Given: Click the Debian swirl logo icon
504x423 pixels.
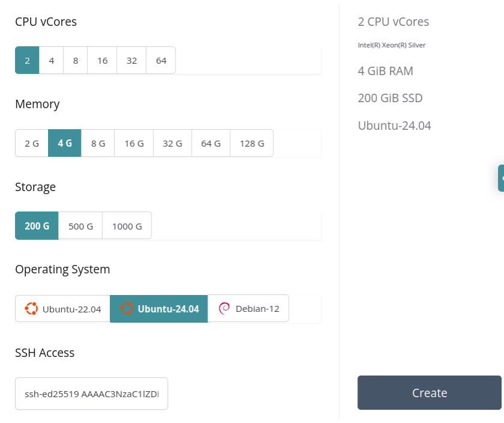Looking at the screenshot, I should point(224,309).
